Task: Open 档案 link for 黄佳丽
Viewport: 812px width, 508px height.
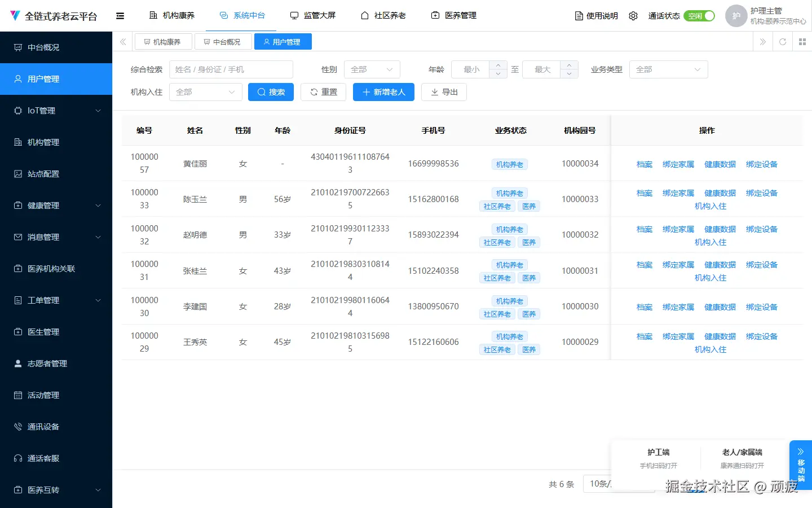Action: click(x=645, y=164)
